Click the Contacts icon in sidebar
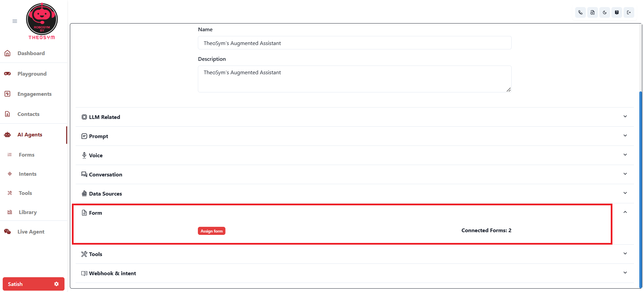Viewport: 644px width, 292px height. point(7,114)
